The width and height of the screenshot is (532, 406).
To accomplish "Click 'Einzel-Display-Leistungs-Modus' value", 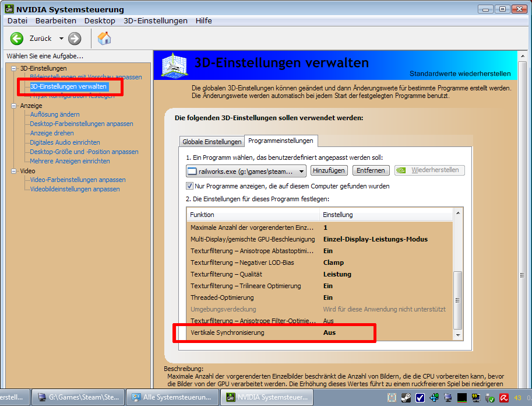I will click(x=375, y=239).
